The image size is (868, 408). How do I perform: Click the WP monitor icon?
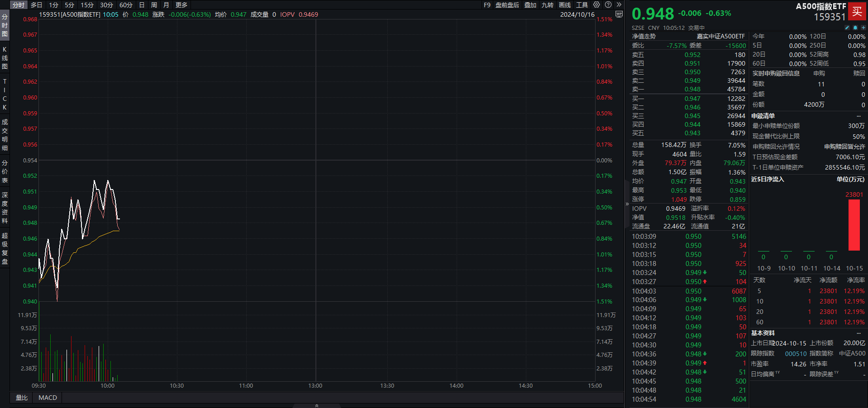619,14
